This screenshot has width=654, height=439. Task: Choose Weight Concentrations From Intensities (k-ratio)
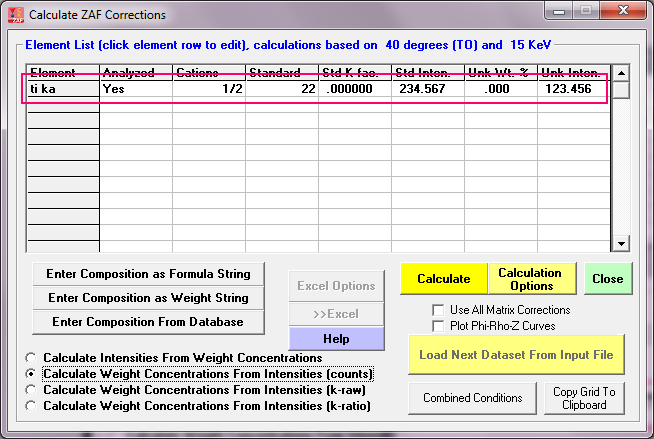click(x=34, y=406)
